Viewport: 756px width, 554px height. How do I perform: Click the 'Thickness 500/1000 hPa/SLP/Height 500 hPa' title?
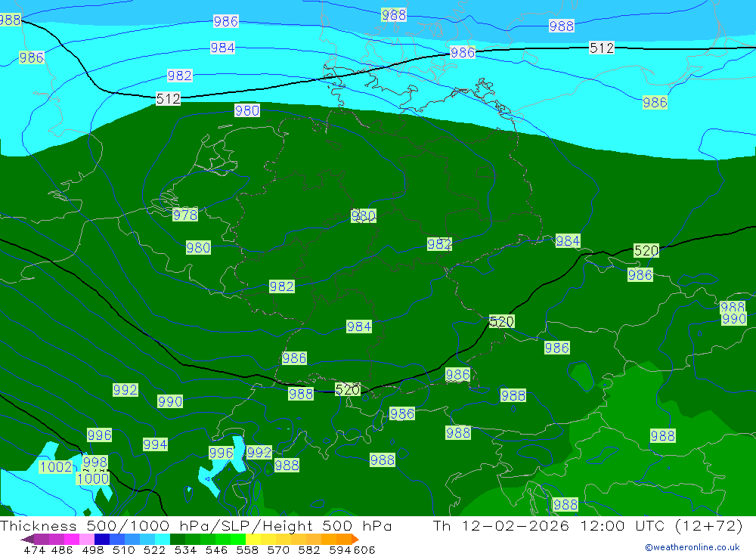[x=196, y=525]
